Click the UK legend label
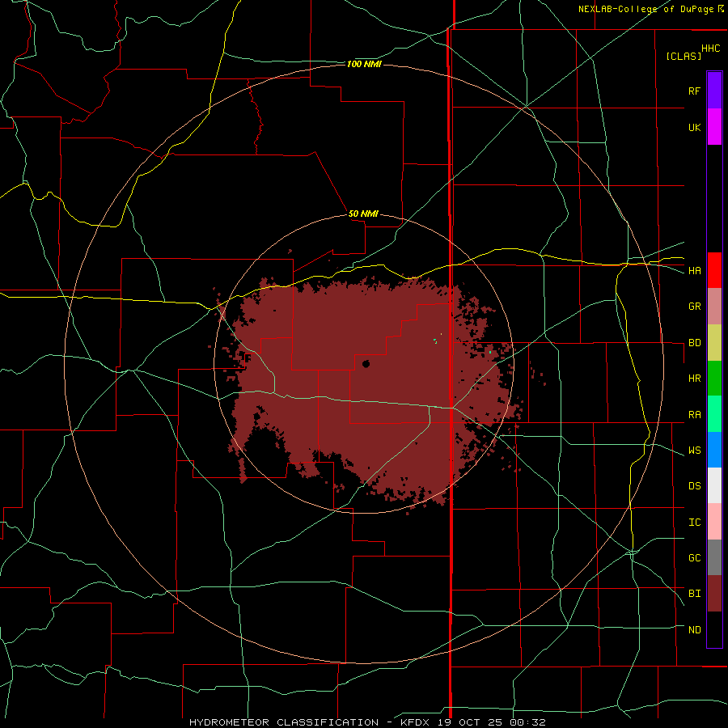Viewport: 728px width, 728px height. [694, 127]
